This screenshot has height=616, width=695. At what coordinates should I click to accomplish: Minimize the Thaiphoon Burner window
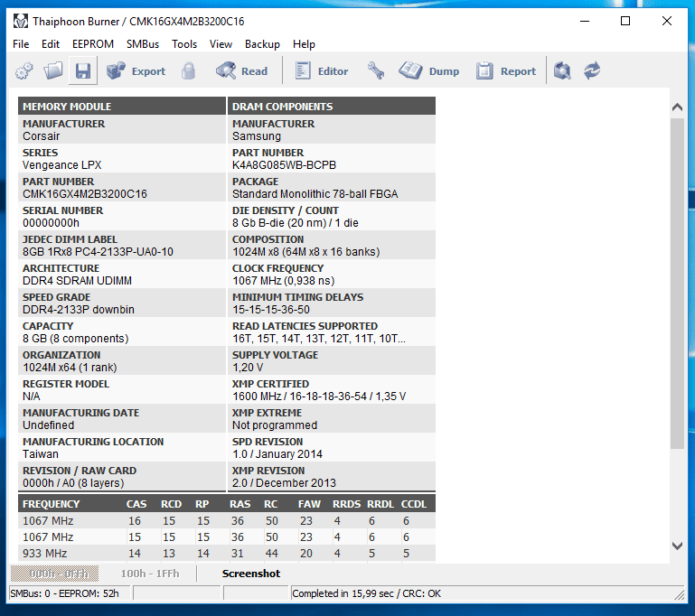click(x=585, y=21)
